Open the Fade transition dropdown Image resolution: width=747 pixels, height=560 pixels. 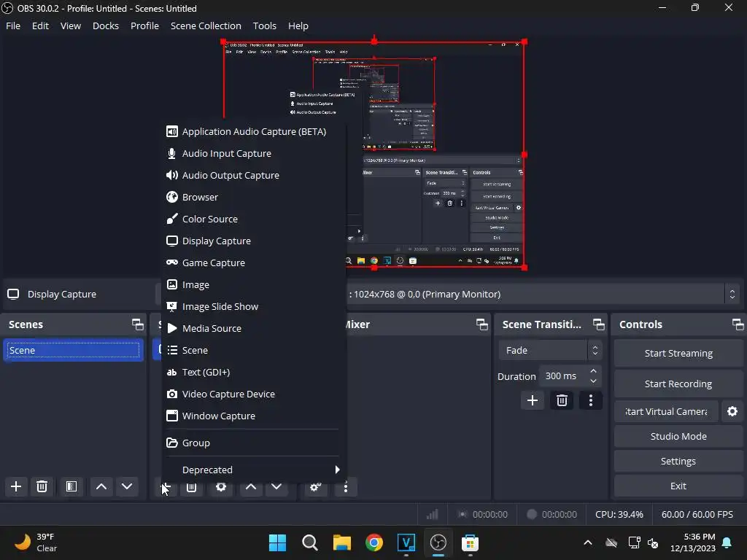tap(550, 351)
